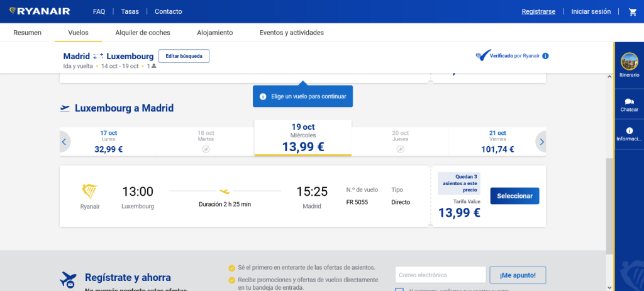644x291 pixels.
Task: Open the Contacto menu item
Action: 169,11
